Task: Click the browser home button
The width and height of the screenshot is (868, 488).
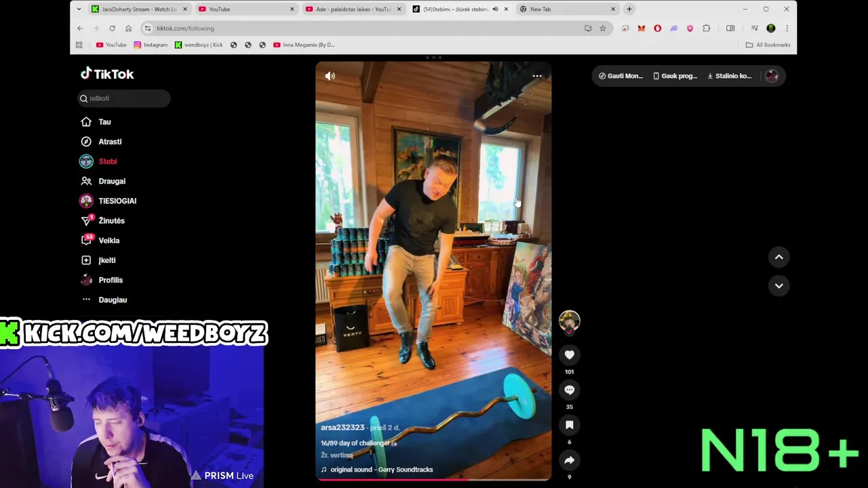Action: [128, 28]
